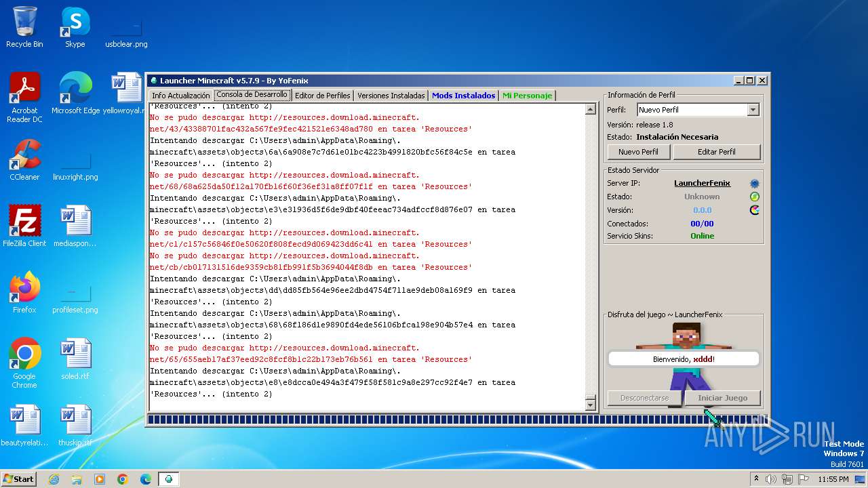Screen dimensions: 868x488
Task: Open the Google Chrome desktop shortcut
Action: tap(24, 363)
